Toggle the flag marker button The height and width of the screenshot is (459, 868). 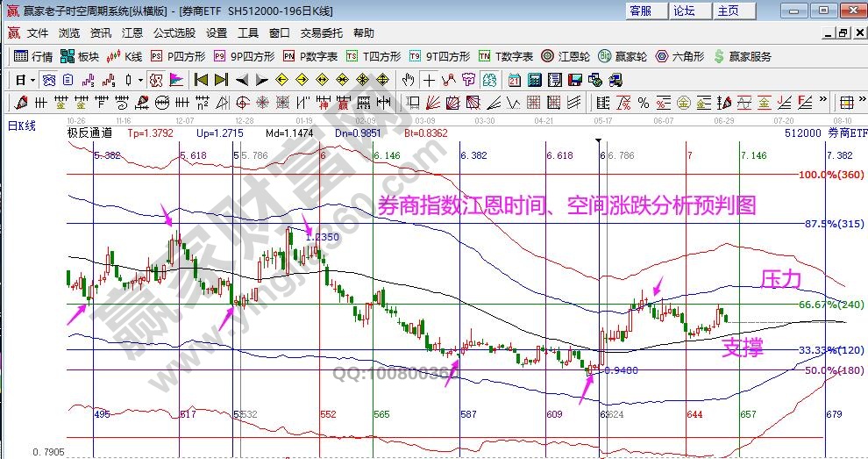tap(175, 79)
